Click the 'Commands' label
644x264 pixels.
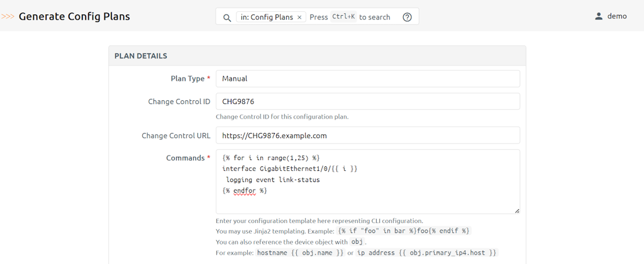click(186, 158)
